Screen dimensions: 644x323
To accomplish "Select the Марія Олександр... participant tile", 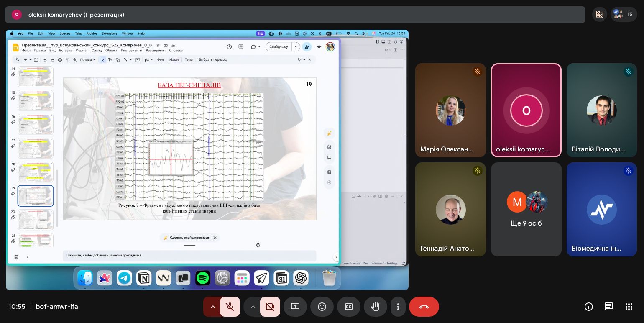I will [x=450, y=110].
